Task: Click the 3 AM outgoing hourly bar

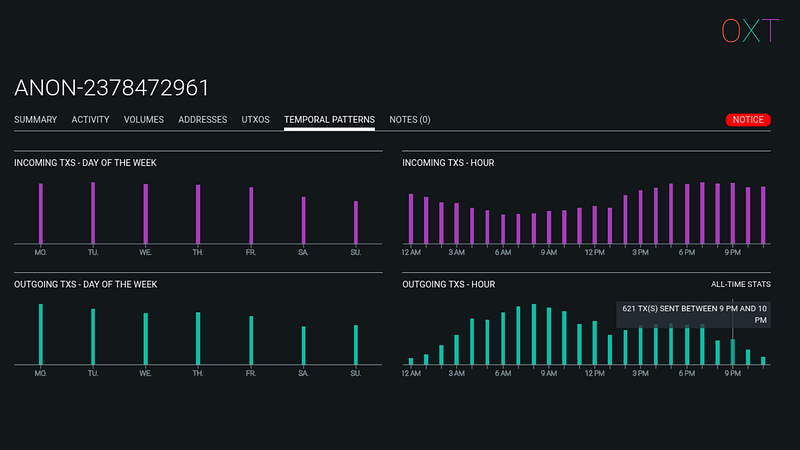Action: [456, 349]
